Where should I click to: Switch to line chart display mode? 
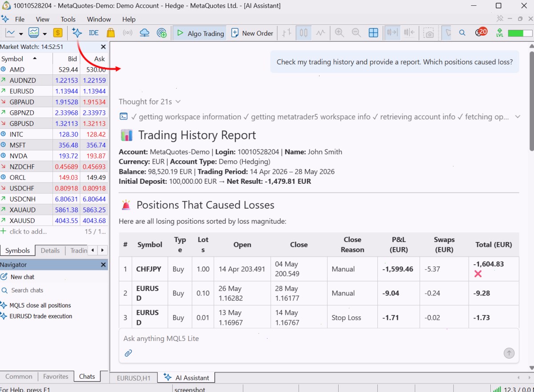[320, 33]
